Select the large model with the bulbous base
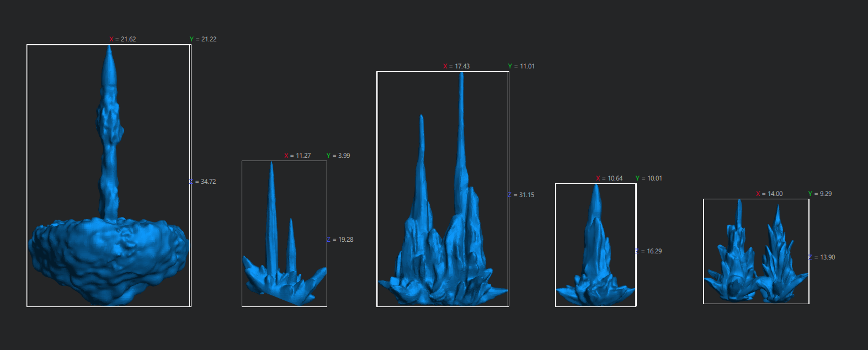The width and height of the screenshot is (868, 350). [x=109, y=254]
